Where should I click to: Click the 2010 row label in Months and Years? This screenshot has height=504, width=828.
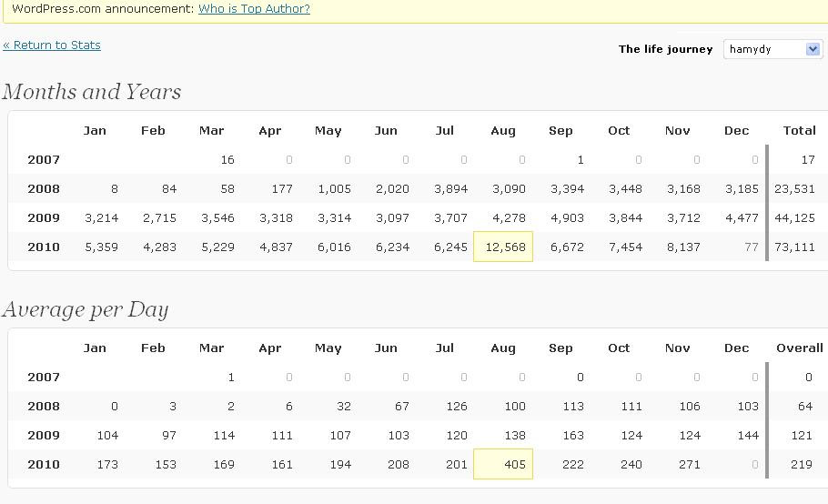[x=44, y=247]
